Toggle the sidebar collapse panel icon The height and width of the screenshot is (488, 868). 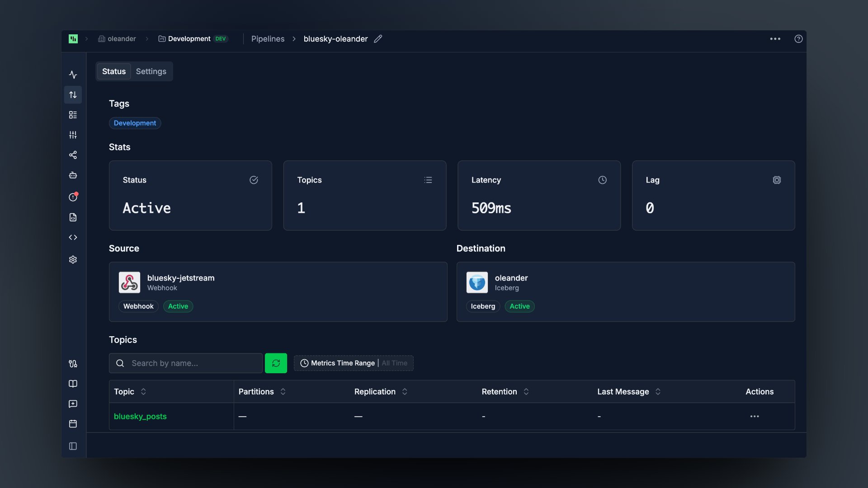click(x=73, y=446)
